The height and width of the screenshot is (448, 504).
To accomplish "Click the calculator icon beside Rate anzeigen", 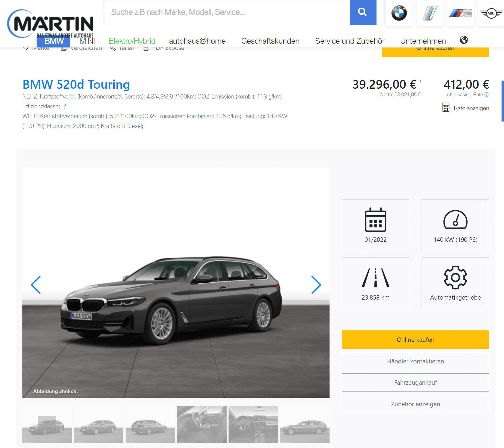I will point(446,107).
